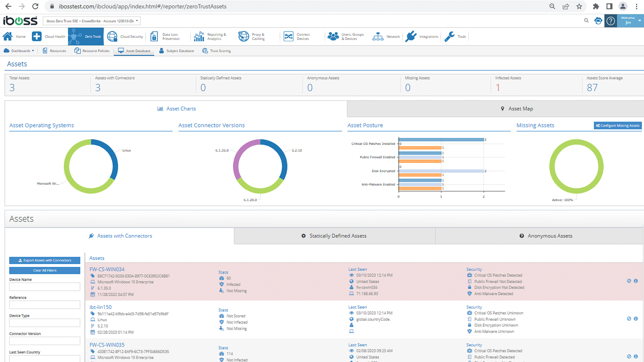Click the help question mark icon
This screenshot has height=362, width=644.
610,21
